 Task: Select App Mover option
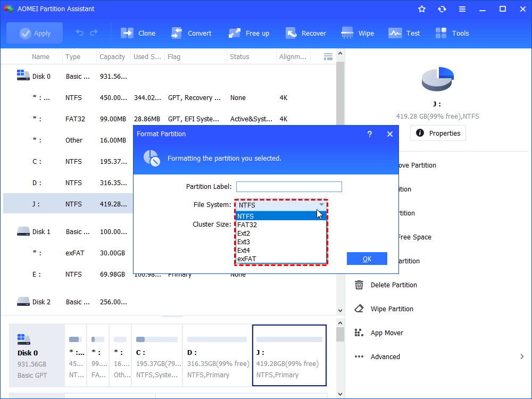coord(387,332)
